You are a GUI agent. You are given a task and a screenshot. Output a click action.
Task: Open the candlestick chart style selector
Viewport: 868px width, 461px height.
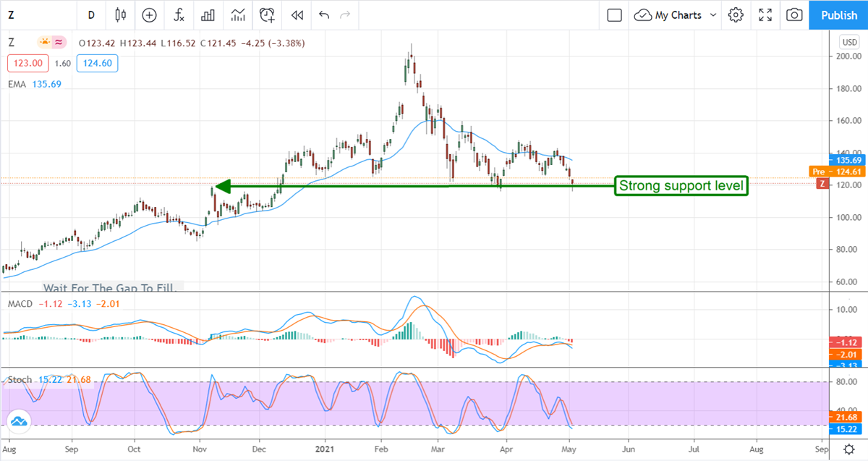tap(120, 14)
